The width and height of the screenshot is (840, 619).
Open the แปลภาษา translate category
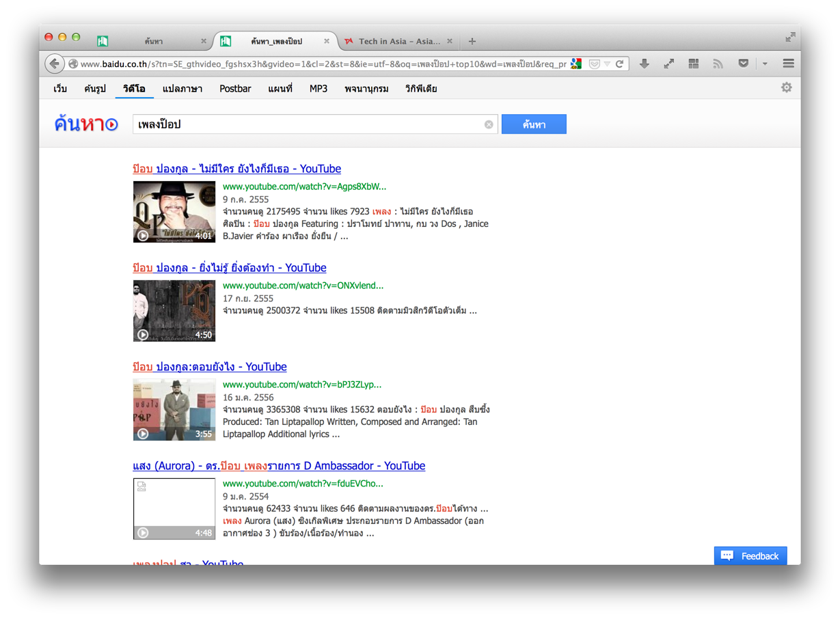pos(182,89)
